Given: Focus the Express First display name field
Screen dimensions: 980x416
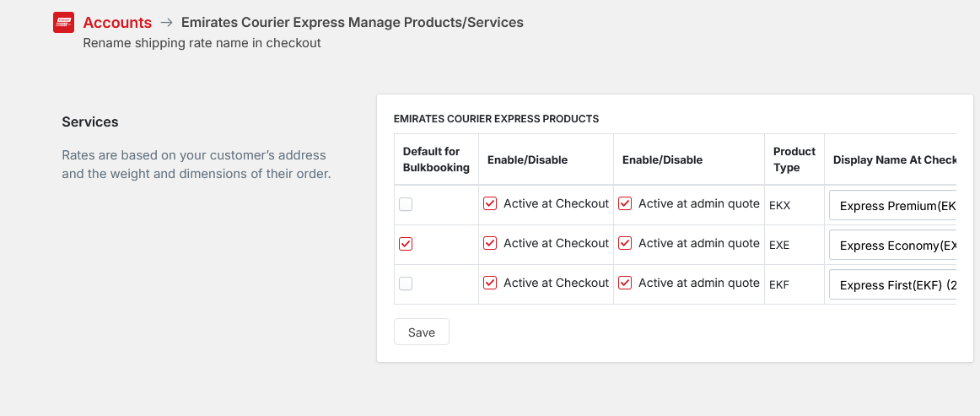Looking at the screenshot, I should 894,285.
